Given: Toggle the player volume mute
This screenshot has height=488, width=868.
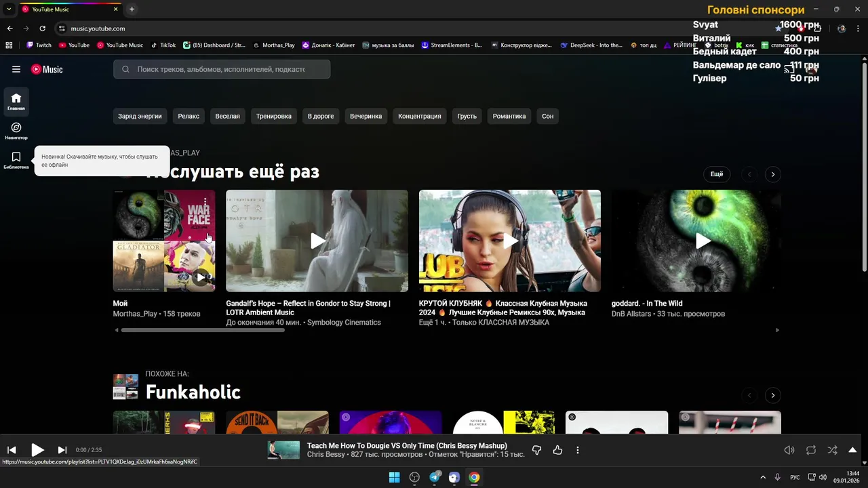Looking at the screenshot, I should [x=789, y=450].
